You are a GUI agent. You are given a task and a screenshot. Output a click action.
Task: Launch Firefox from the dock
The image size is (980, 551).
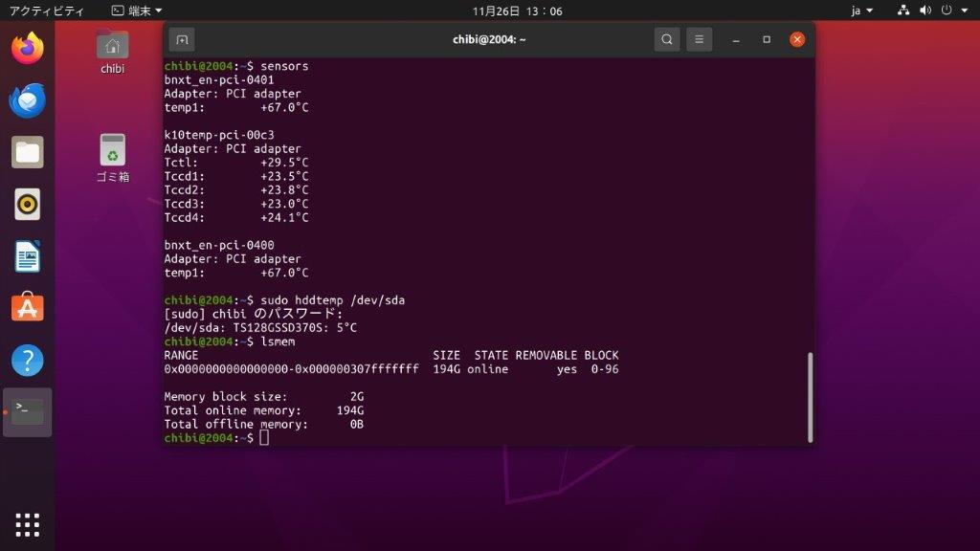tap(28, 48)
